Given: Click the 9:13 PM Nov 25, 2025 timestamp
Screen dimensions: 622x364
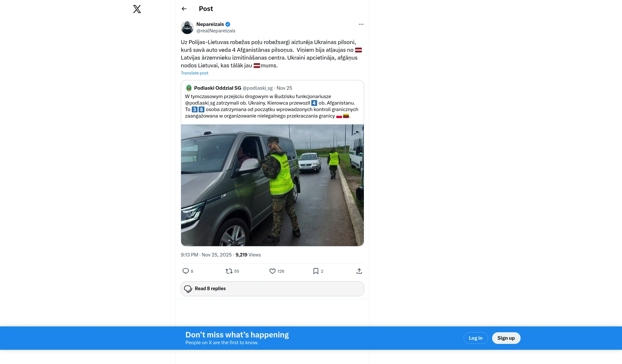Looking at the screenshot, I should point(206,255).
